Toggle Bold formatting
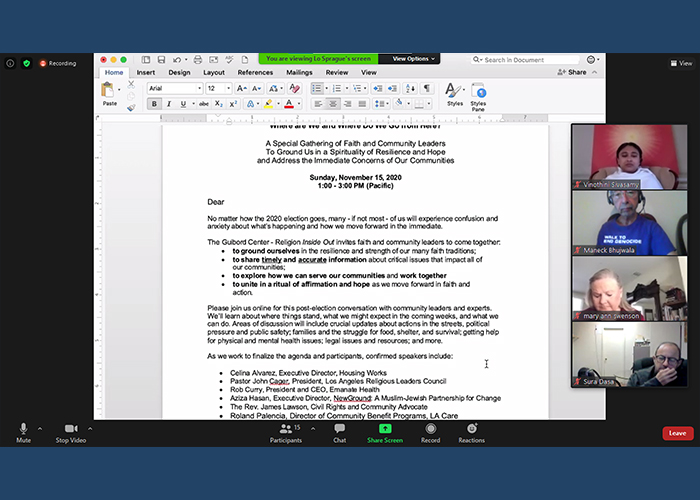Screen dimensions: 700x500 click(x=154, y=104)
